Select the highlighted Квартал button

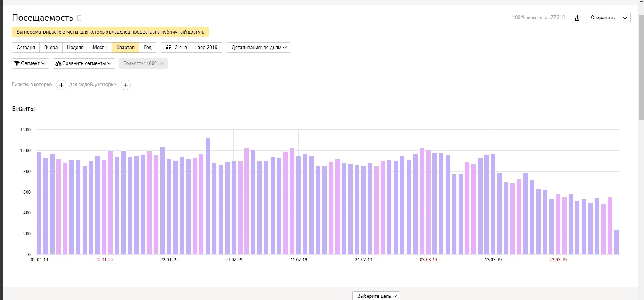pos(125,48)
